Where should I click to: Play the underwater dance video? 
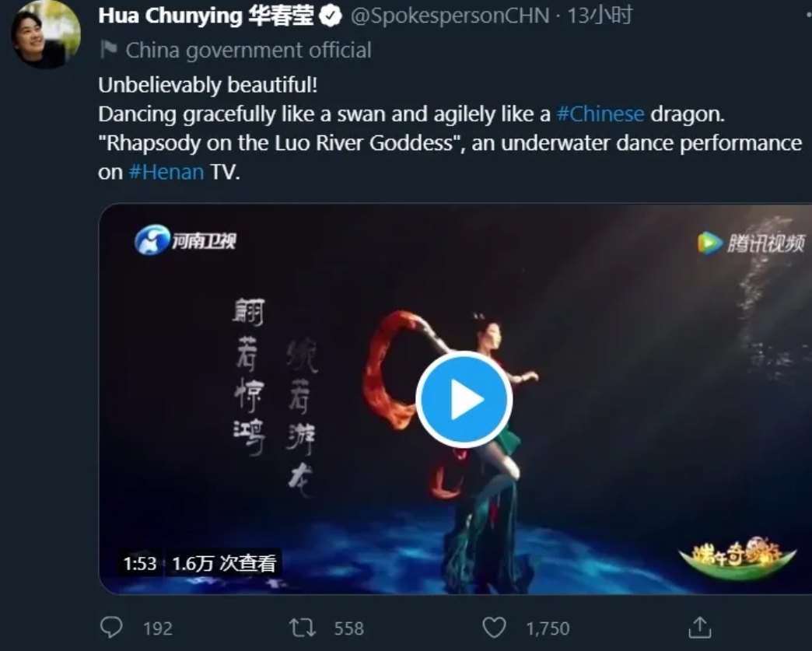tap(464, 399)
